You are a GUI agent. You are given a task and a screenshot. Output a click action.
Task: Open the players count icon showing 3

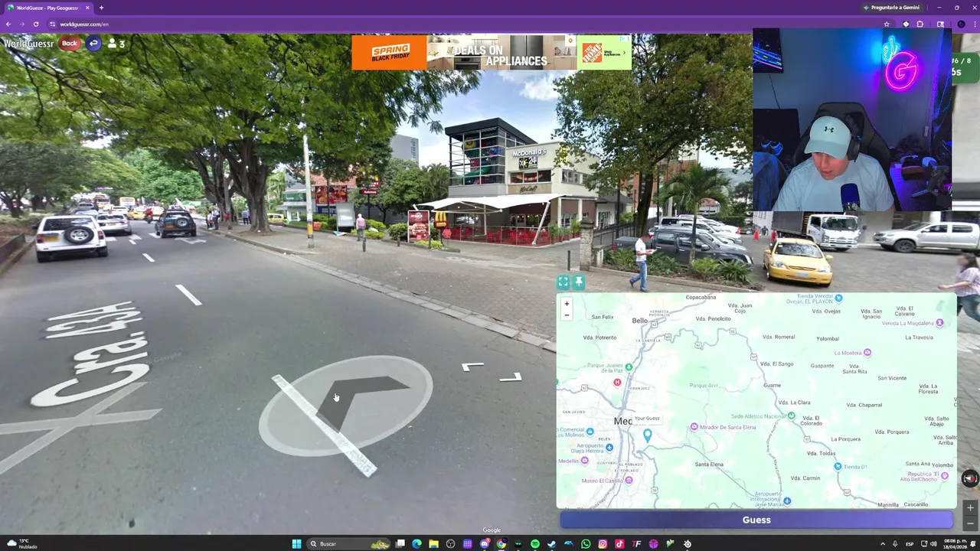(116, 44)
